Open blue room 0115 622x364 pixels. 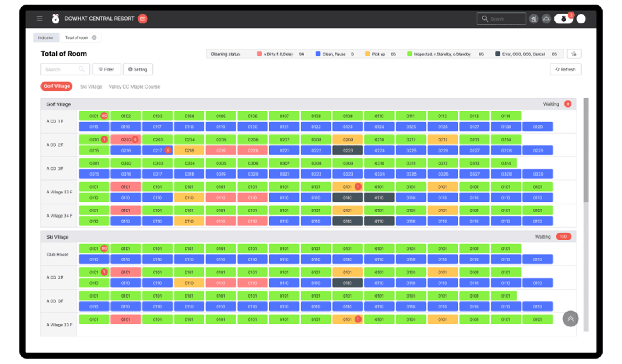[94, 127]
